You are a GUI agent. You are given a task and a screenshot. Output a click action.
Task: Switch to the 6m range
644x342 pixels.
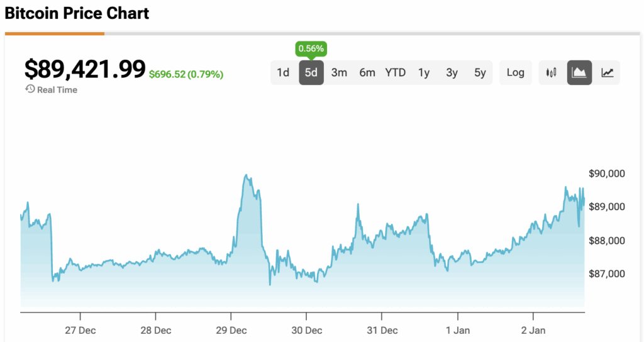coord(367,72)
